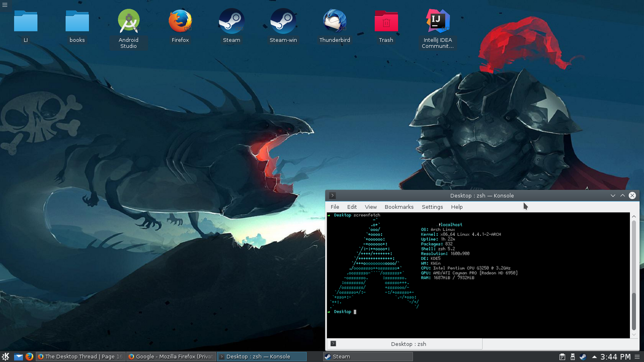This screenshot has width=644, height=362.
Task: Open Konsole Bookmarks menu
Action: coord(399,207)
